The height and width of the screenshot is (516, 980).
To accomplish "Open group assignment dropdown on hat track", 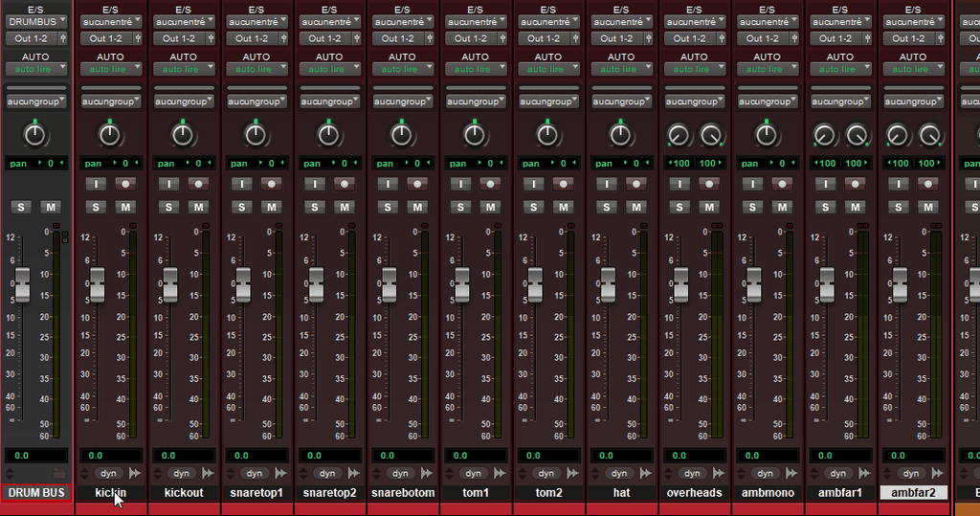I will (x=621, y=101).
